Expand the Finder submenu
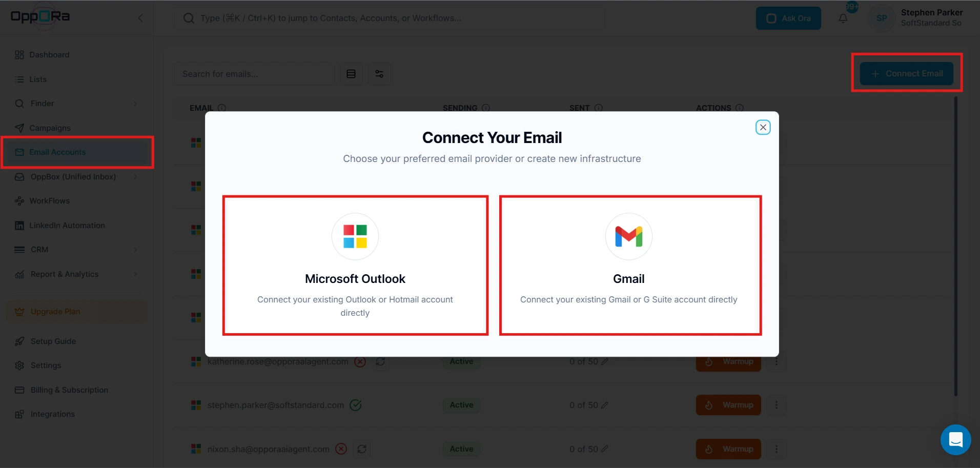 coord(135,104)
